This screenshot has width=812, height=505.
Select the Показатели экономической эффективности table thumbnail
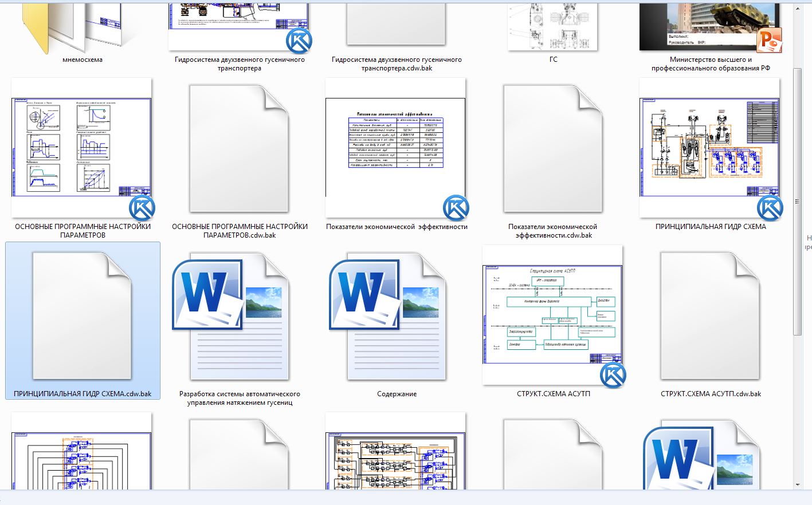(396, 148)
